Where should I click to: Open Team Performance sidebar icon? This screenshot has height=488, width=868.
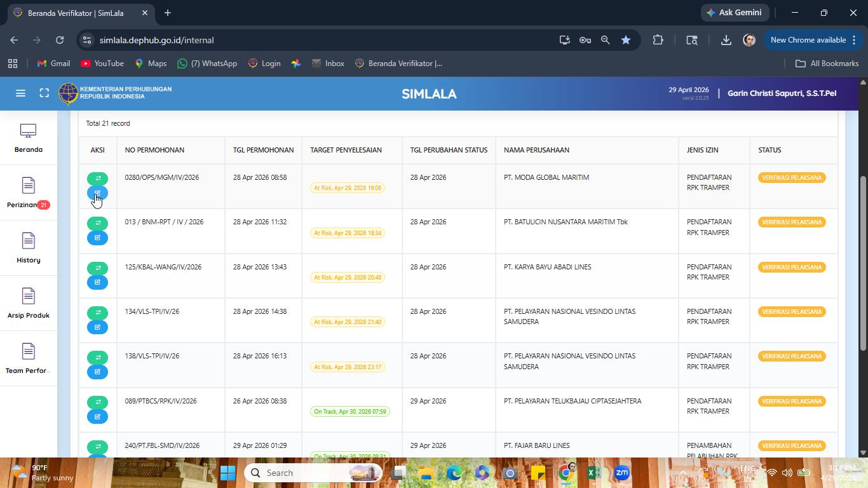pos(28,351)
